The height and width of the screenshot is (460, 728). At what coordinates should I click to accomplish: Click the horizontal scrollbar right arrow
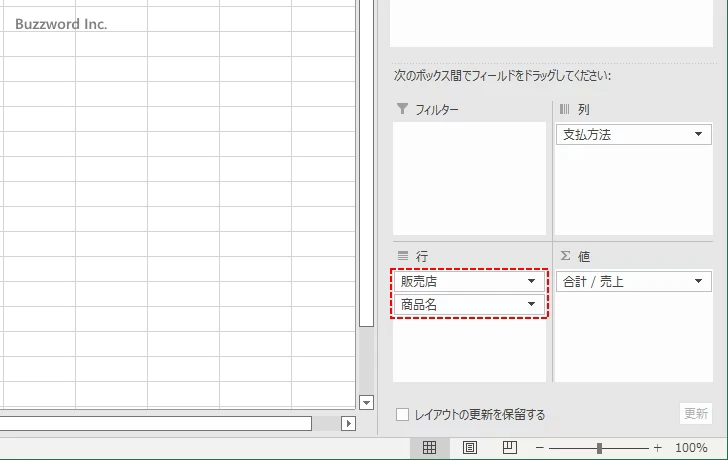(x=349, y=423)
